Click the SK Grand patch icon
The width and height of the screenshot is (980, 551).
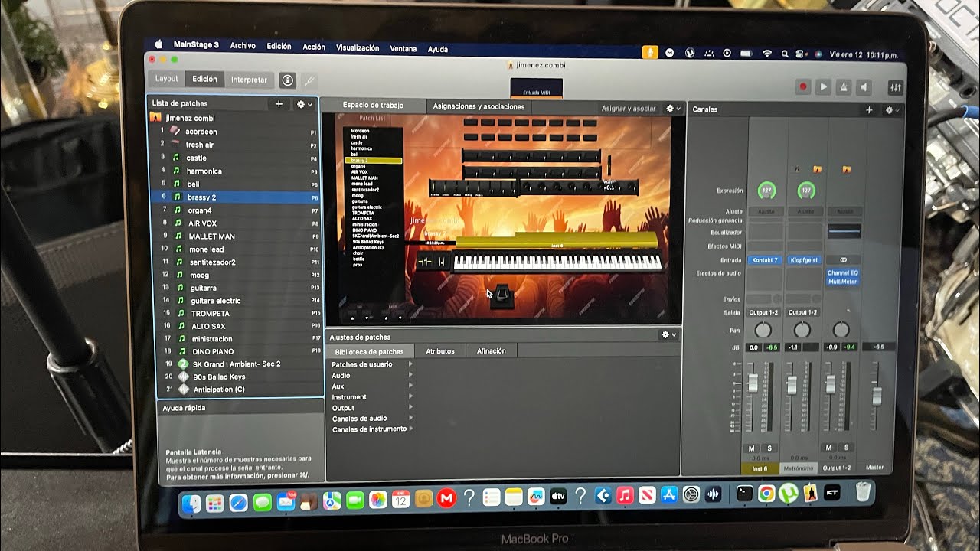click(182, 364)
